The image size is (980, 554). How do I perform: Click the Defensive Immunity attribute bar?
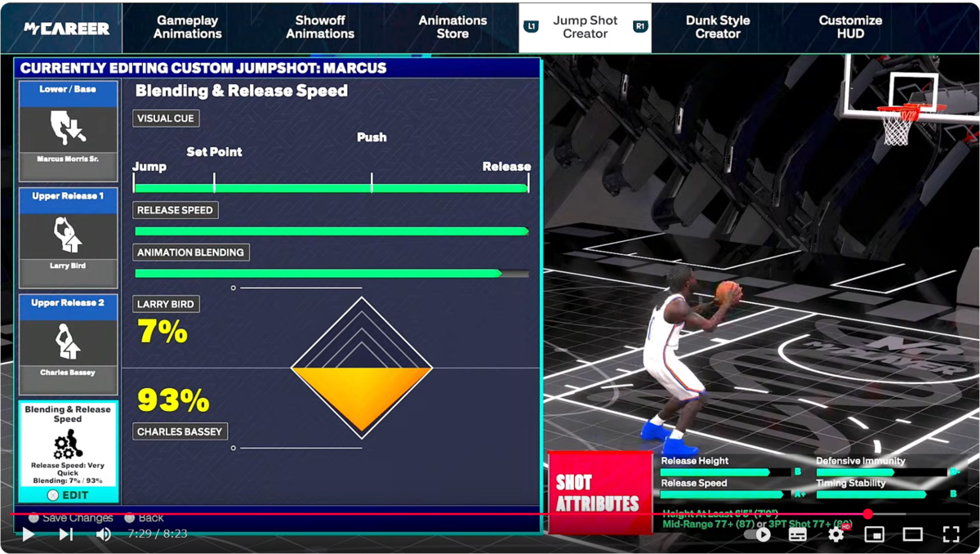(x=881, y=472)
